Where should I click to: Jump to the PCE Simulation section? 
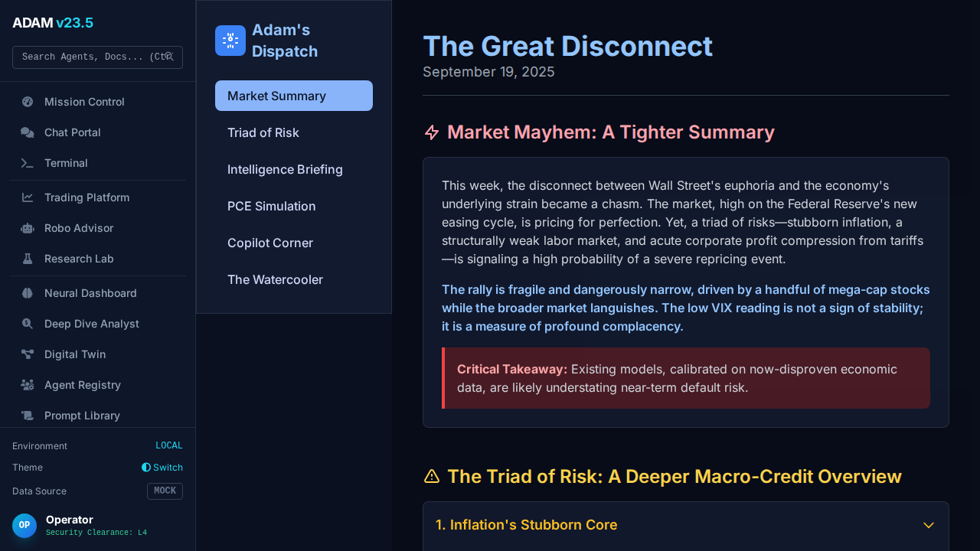272,206
